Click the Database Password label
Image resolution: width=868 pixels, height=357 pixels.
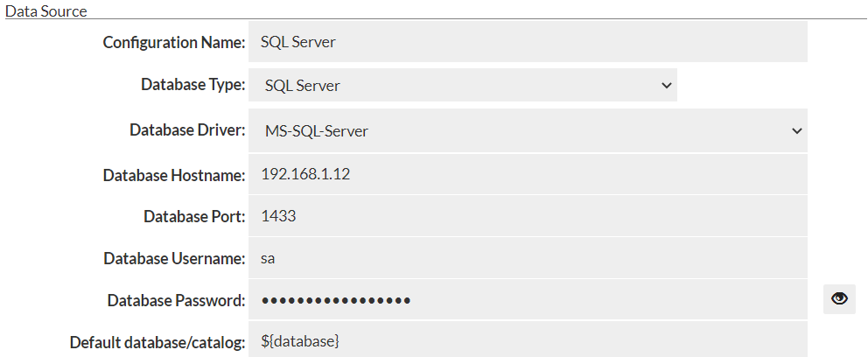coord(176,301)
